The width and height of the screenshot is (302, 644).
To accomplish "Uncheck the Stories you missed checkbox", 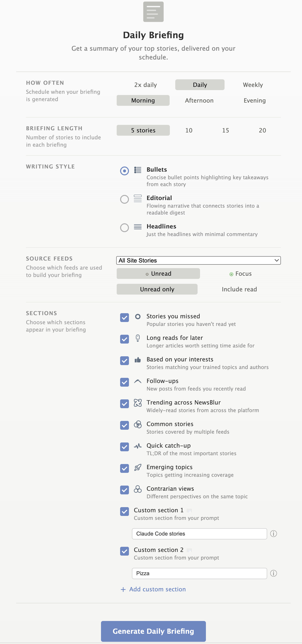I will (x=124, y=318).
